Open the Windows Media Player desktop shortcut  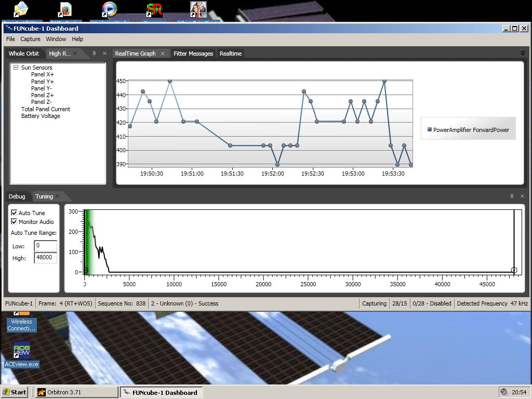point(109,9)
